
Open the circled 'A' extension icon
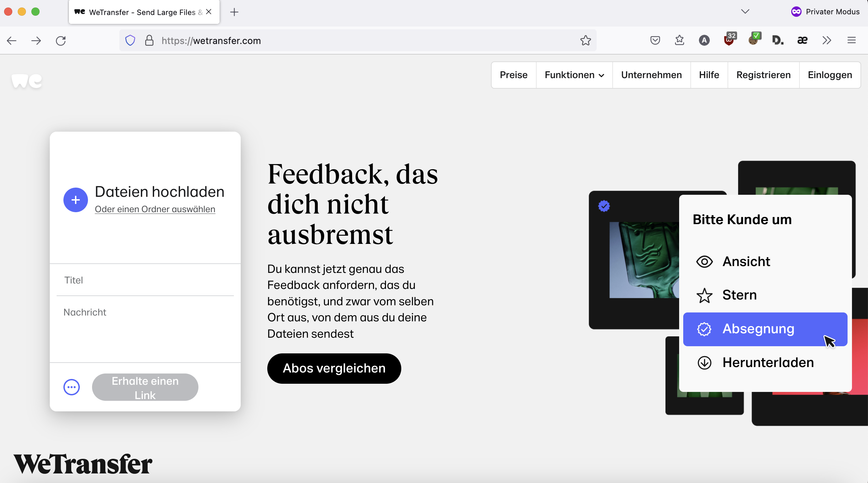(x=704, y=41)
